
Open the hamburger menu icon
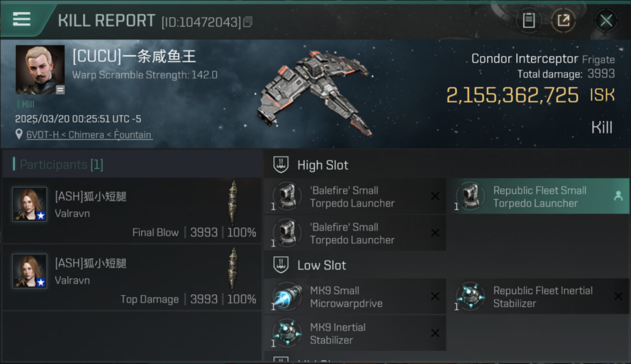(21, 19)
